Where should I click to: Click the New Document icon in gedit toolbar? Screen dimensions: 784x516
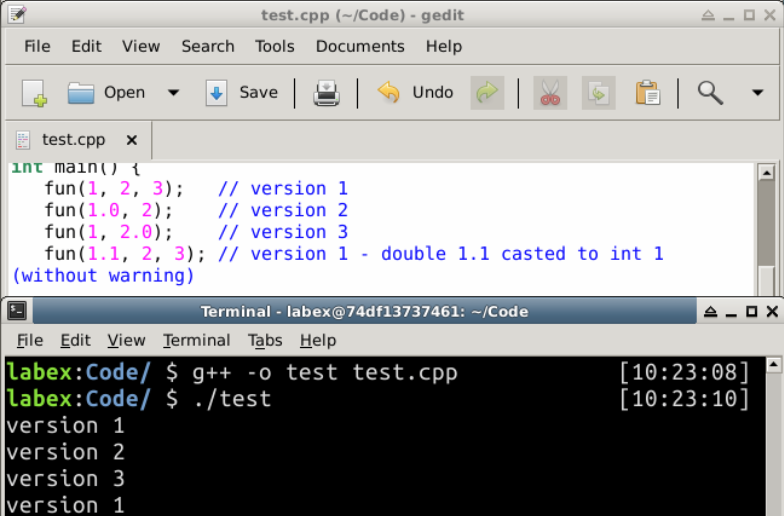click(35, 93)
